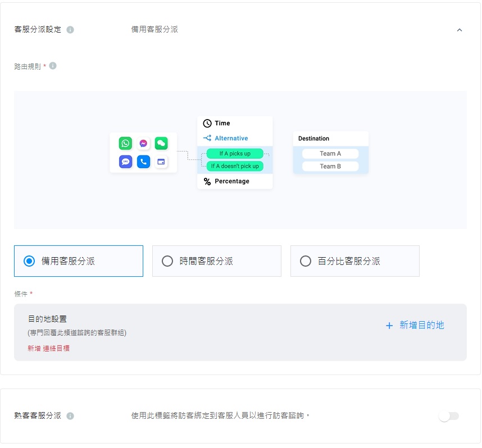Viewport: 482px width, 448px height.
Task: Click the Time item in the diagram
Action: pos(222,123)
